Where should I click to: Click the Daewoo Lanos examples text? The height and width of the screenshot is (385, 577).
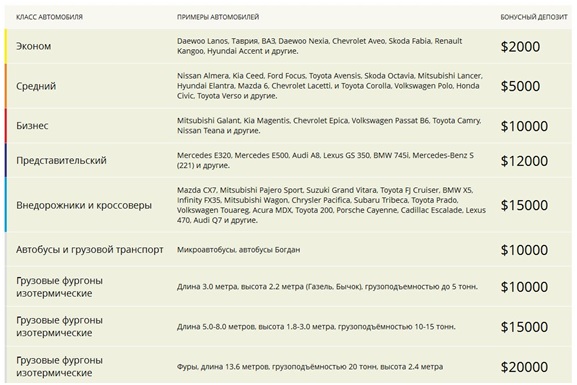pos(319,46)
